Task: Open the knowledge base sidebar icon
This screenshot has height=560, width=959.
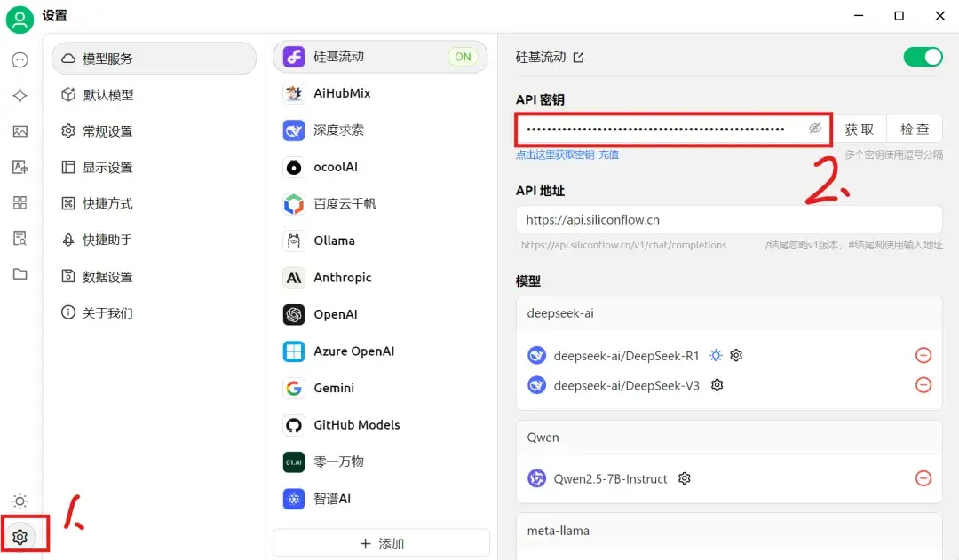Action: (20, 239)
